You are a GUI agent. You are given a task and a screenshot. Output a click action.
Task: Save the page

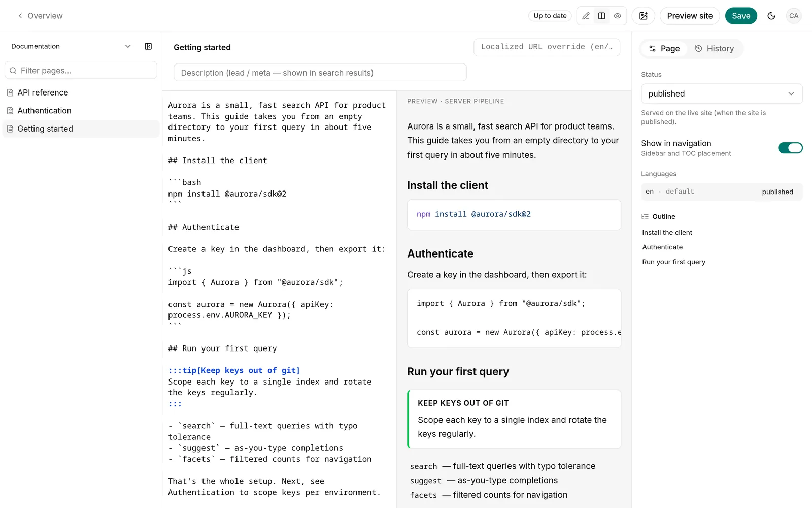pyautogui.click(x=741, y=16)
